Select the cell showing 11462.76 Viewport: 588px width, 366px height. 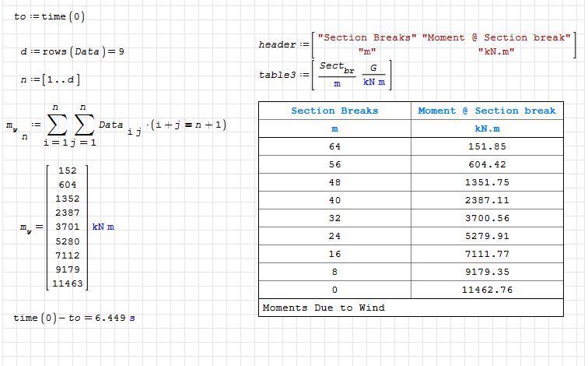pyautogui.click(x=487, y=289)
